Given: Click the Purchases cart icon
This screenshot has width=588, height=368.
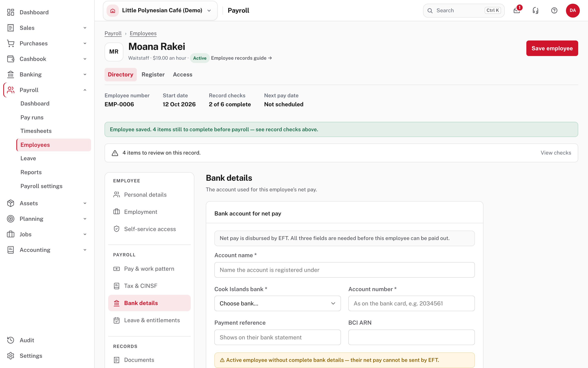Looking at the screenshot, I should pyautogui.click(x=10, y=43).
